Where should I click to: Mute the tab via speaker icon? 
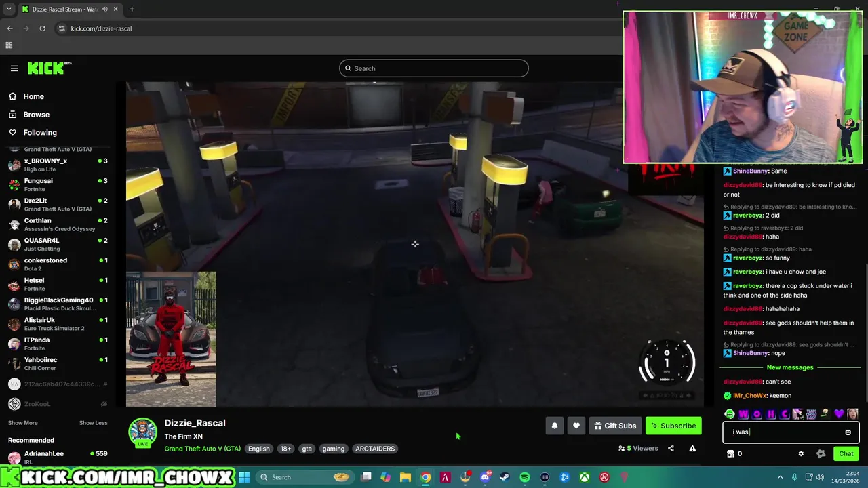tap(104, 9)
